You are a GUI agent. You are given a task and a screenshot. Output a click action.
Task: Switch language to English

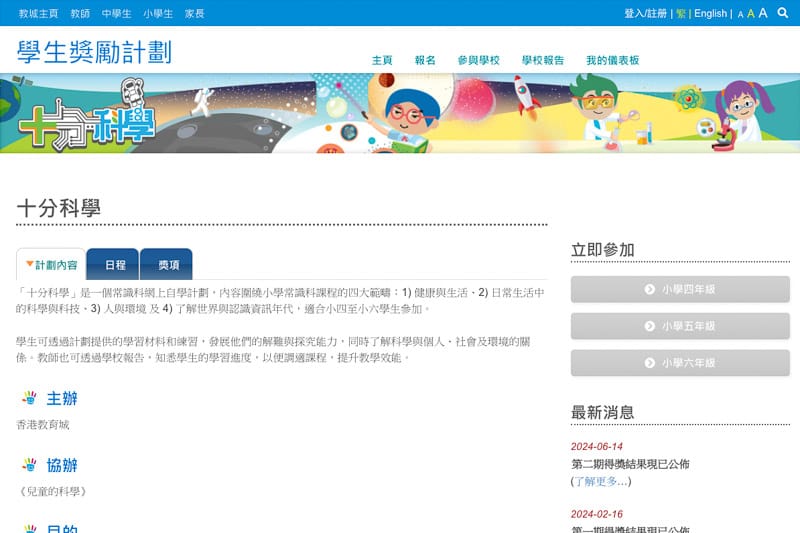pos(710,14)
